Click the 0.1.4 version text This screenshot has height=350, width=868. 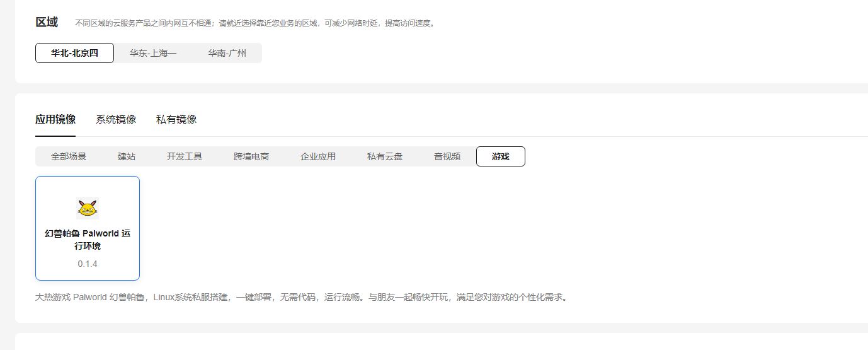(x=88, y=264)
